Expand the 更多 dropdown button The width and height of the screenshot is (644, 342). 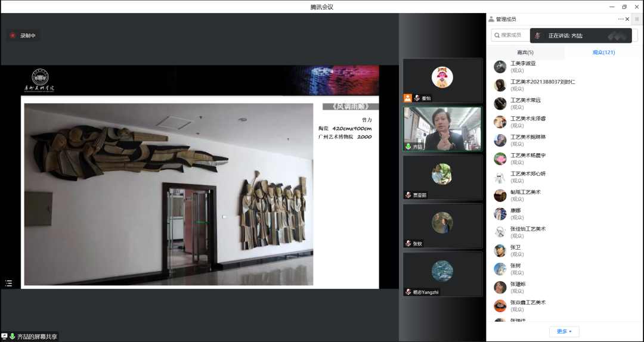point(564,331)
